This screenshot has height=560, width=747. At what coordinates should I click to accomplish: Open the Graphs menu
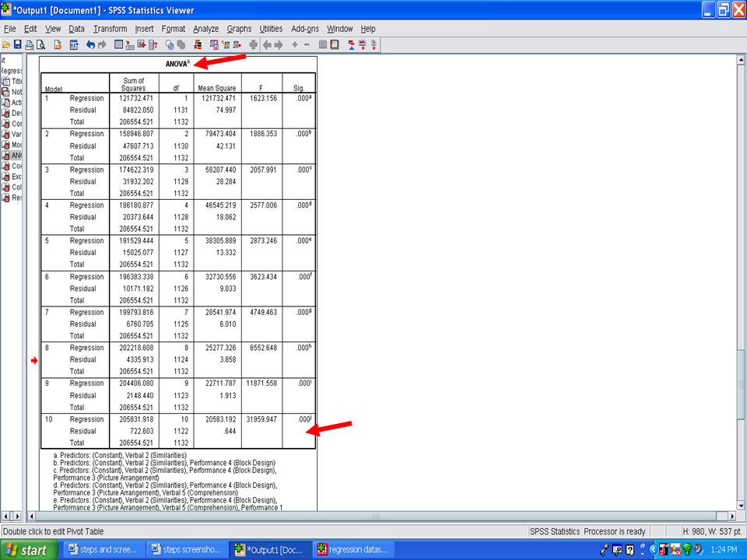pyautogui.click(x=239, y=29)
